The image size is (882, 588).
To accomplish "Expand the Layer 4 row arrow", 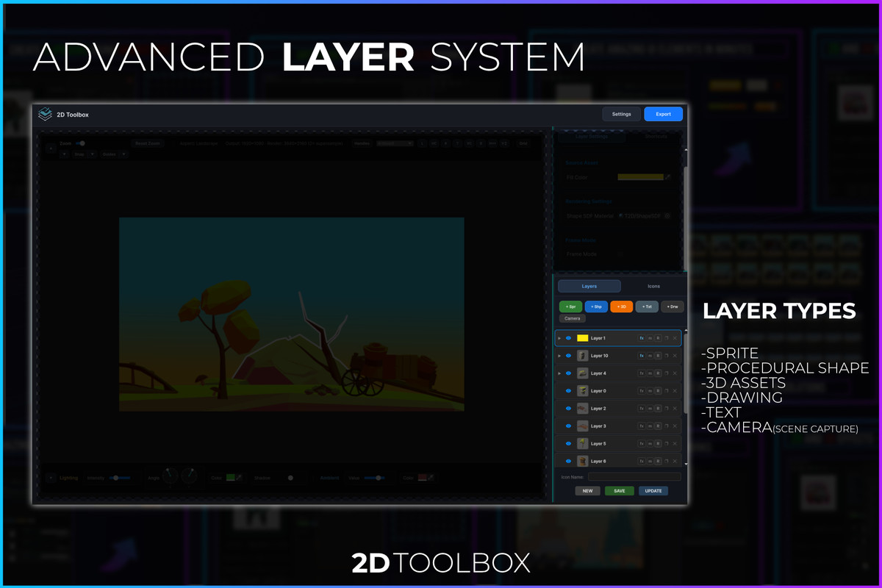I will [x=559, y=373].
